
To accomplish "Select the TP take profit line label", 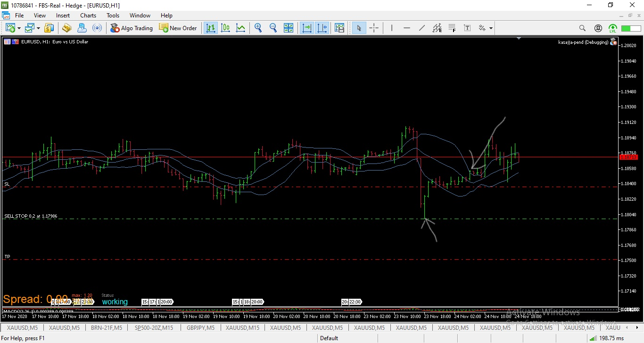I will point(7,257).
